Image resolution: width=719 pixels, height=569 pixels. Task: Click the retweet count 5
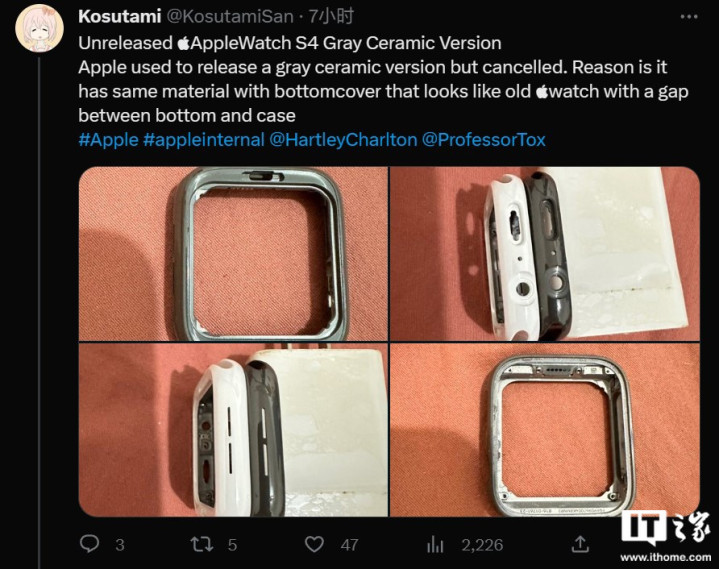[x=232, y=545]
